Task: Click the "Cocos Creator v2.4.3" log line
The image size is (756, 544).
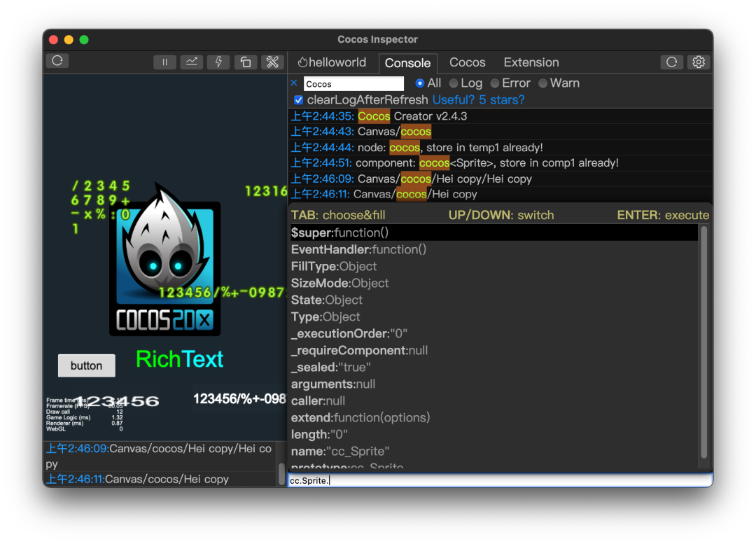Action: (500, 116)
